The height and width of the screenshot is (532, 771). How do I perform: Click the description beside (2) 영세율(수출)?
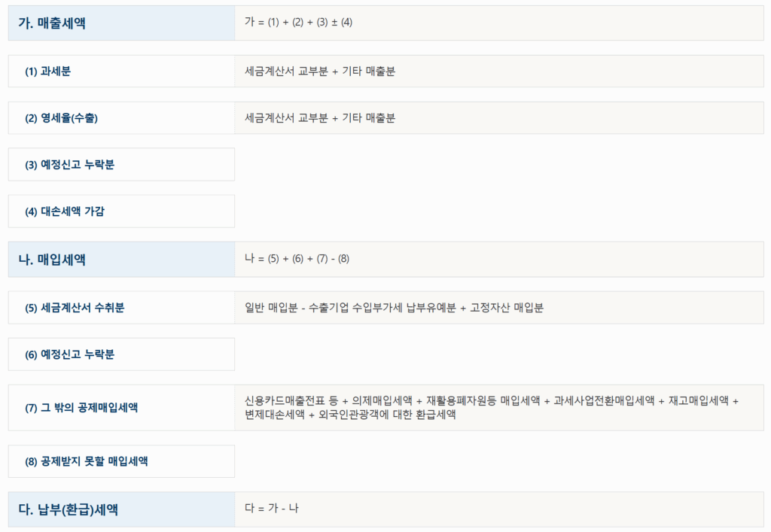click(320, 118)
